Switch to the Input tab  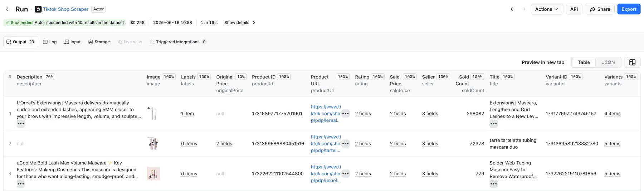coord(72,42)
